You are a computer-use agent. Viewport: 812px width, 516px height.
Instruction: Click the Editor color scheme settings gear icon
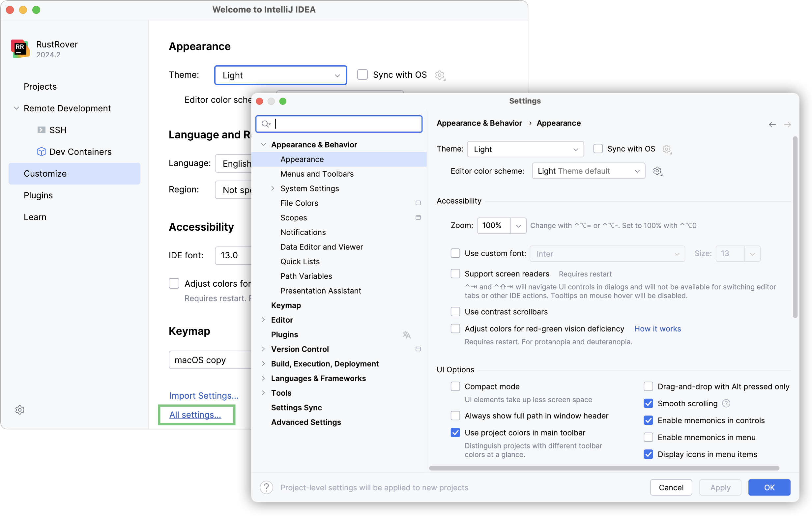point(657,170)
